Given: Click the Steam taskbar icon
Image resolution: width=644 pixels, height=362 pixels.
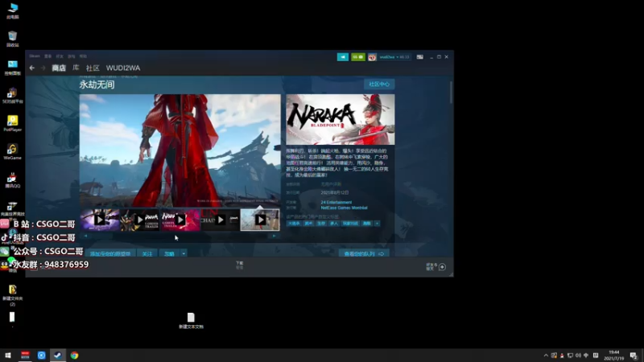Looking at the screenshot, I should pos(58,356).
